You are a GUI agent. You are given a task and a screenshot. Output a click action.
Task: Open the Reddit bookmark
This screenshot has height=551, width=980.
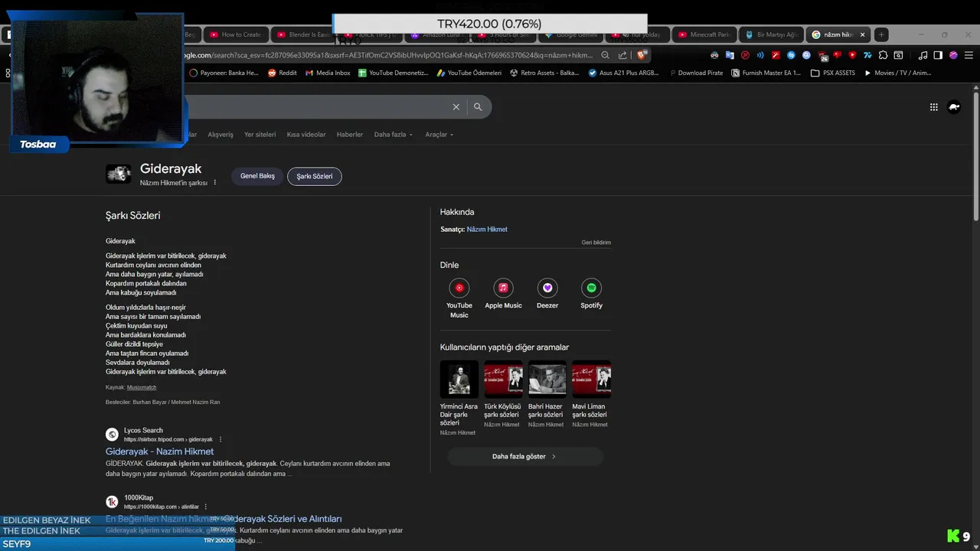pos(282,73)
